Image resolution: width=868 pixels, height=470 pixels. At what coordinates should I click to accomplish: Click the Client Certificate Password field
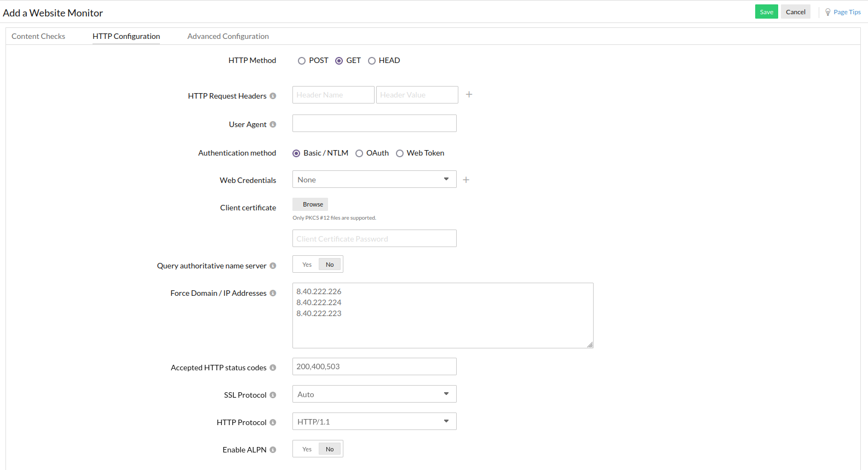(374, 239)
